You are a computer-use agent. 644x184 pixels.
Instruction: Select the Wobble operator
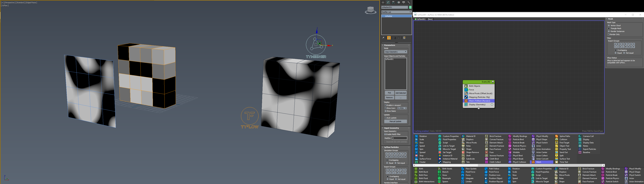514,152
